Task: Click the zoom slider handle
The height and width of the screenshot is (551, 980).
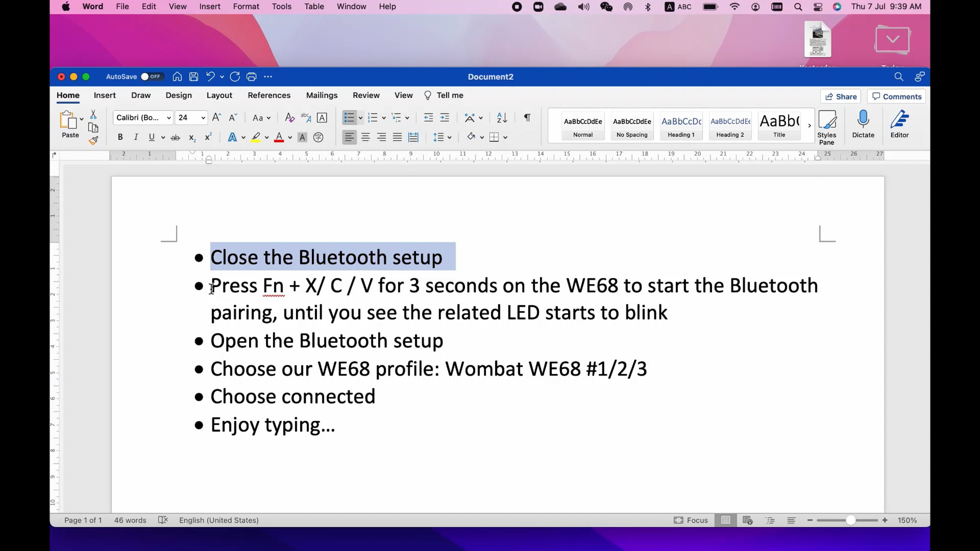Action: pyautogui.click(x=851, y=520)
